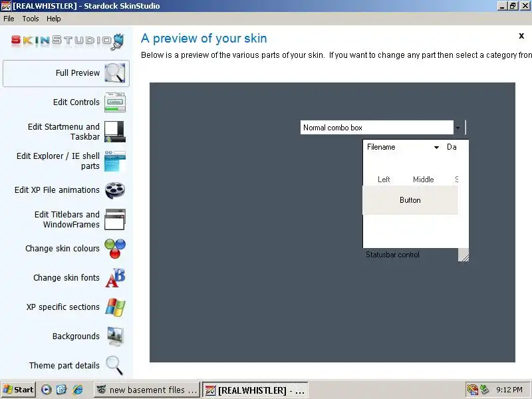This screenshot has width=532, height=399.
Task: Click the Full Preview magnifier icon
Action: 114,72
